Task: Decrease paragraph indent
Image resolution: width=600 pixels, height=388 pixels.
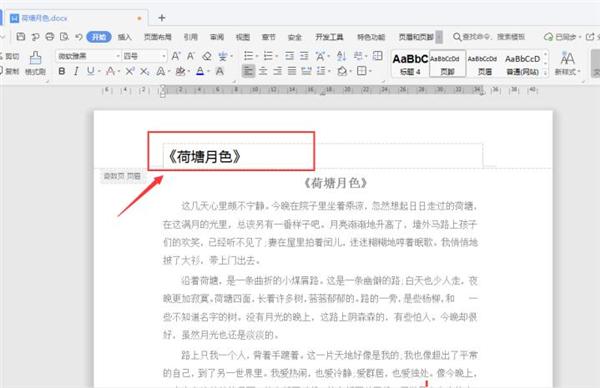Action: (290, 56)
